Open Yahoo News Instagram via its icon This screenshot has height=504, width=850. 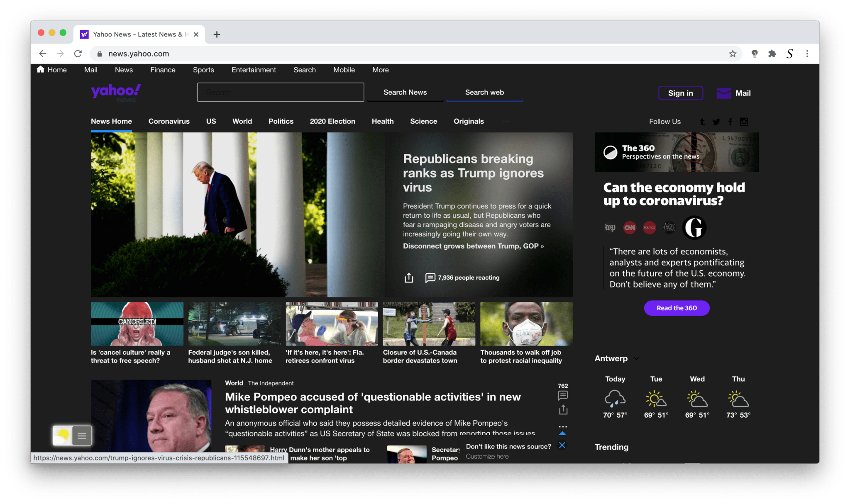(x=744, y=122)
